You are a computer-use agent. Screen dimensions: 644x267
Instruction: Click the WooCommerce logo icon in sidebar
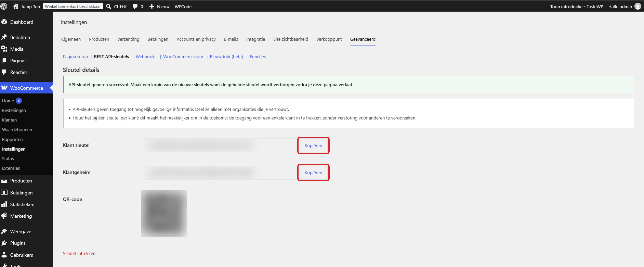pyautogui.click(x=4, y=88)
